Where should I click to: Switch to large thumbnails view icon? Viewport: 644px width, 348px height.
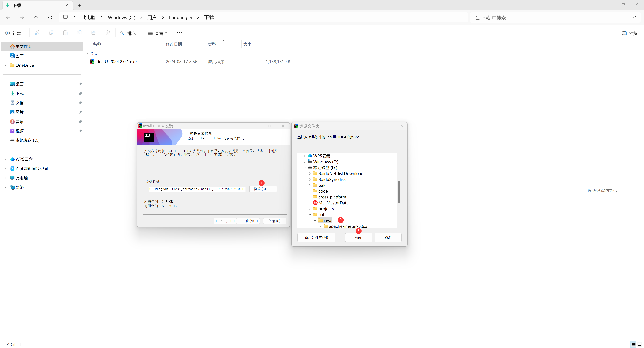point(639,344)
